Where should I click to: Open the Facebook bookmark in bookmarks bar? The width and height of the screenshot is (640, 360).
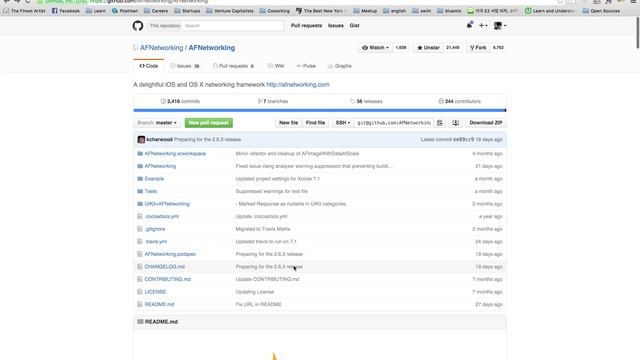click(66, 11)
